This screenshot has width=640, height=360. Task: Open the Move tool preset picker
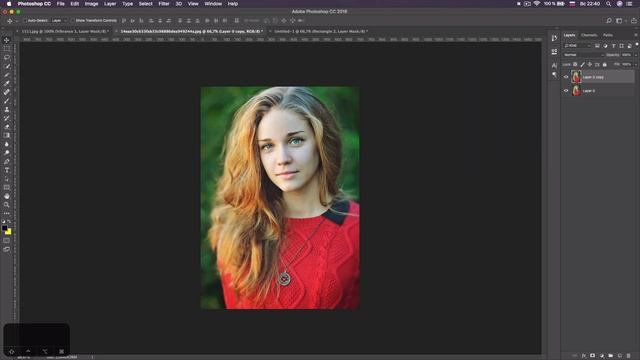coord(11,20)
